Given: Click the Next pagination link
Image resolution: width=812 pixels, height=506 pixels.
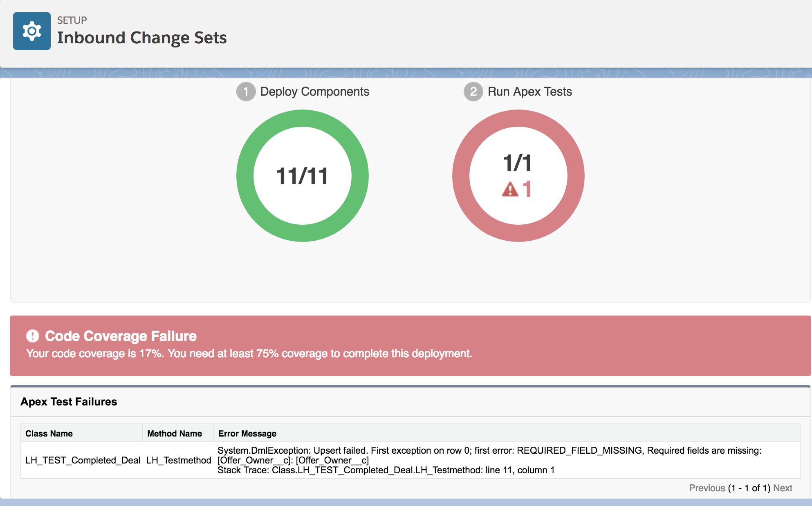Looking at the screenshot, I should pos(783,488).
